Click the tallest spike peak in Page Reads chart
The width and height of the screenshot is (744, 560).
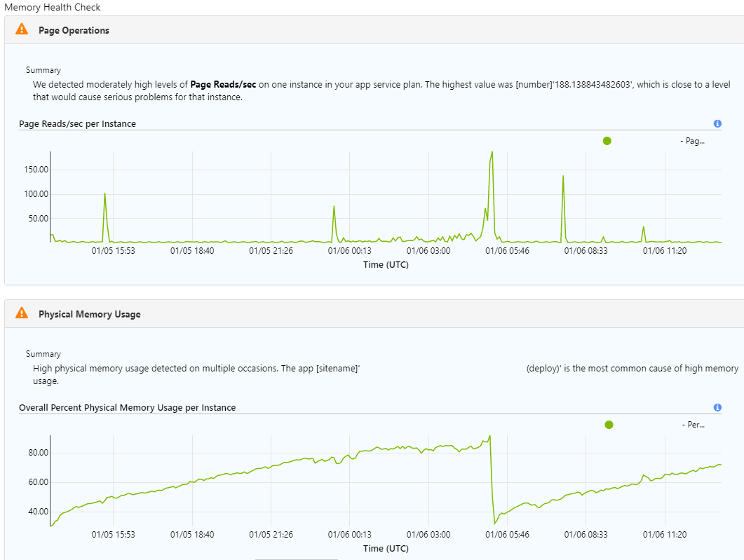492,152
